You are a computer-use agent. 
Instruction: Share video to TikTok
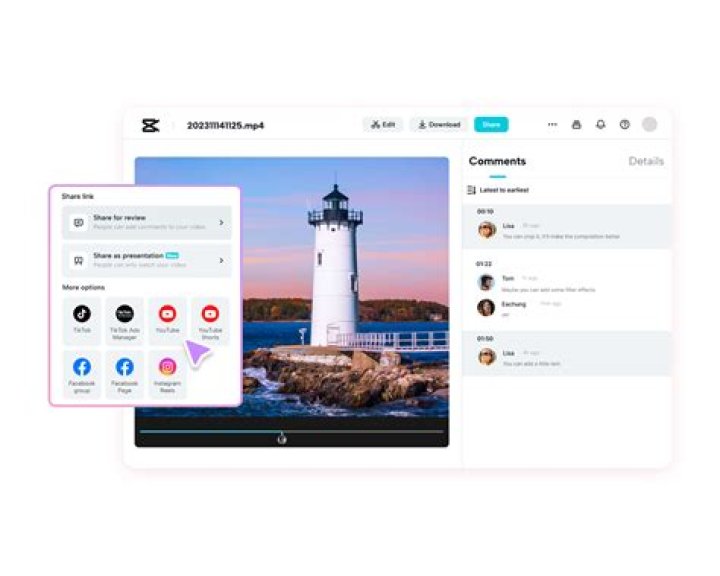pyautogui.click(x=82, y=321)
